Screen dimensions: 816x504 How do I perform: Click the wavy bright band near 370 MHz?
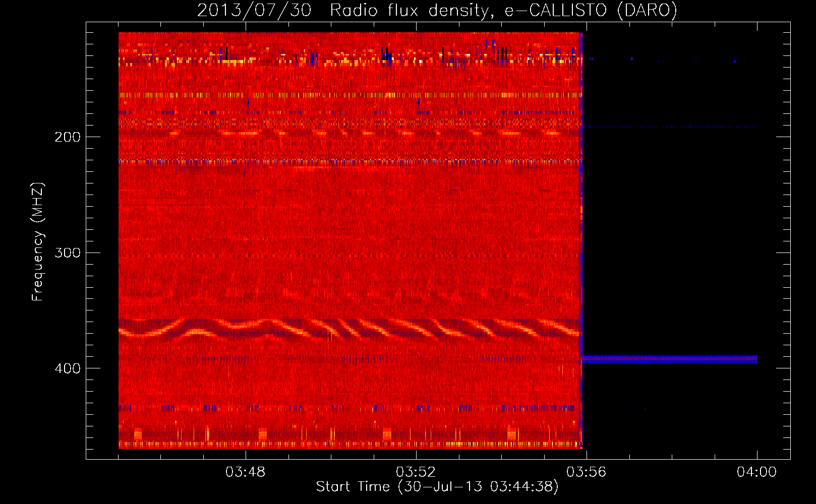click(349, 328)
